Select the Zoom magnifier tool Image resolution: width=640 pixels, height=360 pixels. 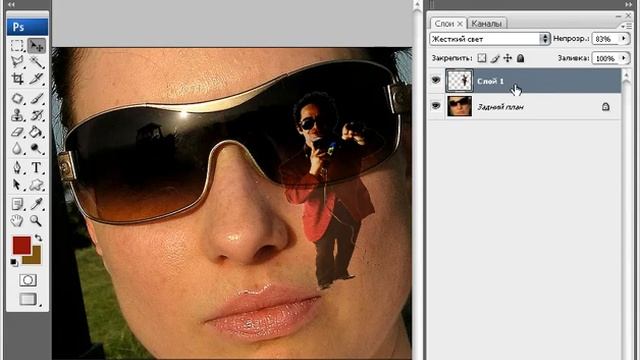(36, 221)
